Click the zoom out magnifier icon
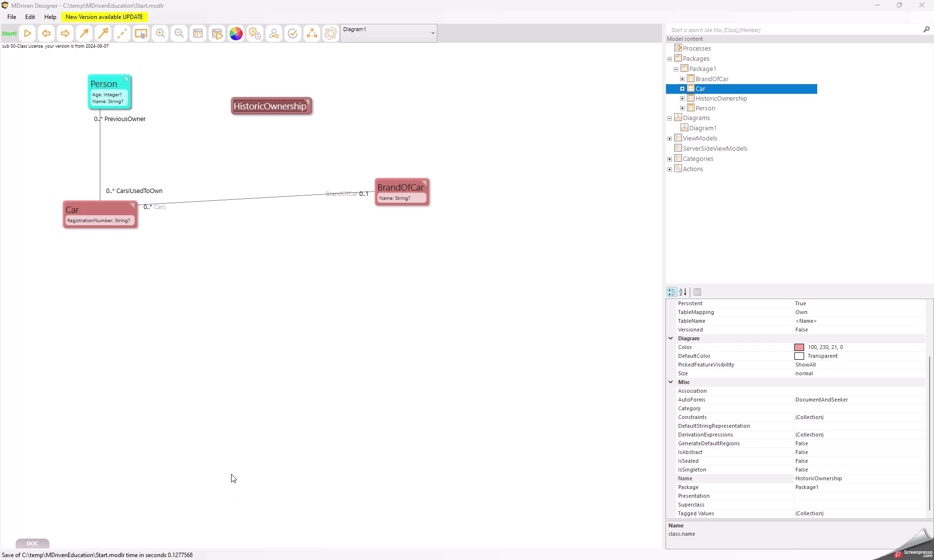The width and height of the screenshot is (934, 560). pyautogui.click(x=179, y=34)
